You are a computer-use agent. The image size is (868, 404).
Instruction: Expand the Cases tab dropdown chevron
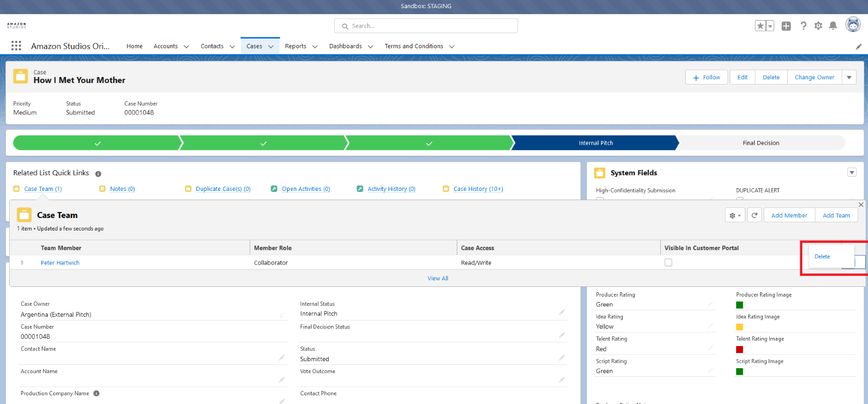271,47
